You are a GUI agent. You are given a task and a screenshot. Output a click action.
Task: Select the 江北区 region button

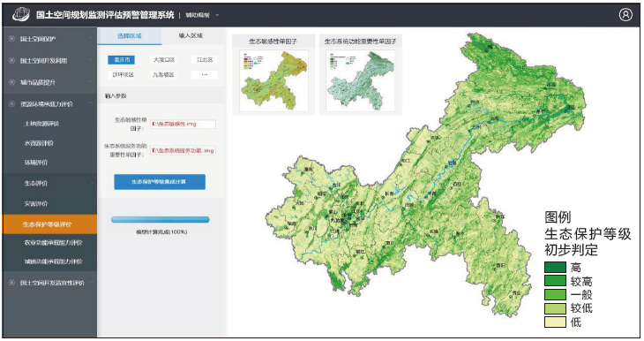pos(205,60)
